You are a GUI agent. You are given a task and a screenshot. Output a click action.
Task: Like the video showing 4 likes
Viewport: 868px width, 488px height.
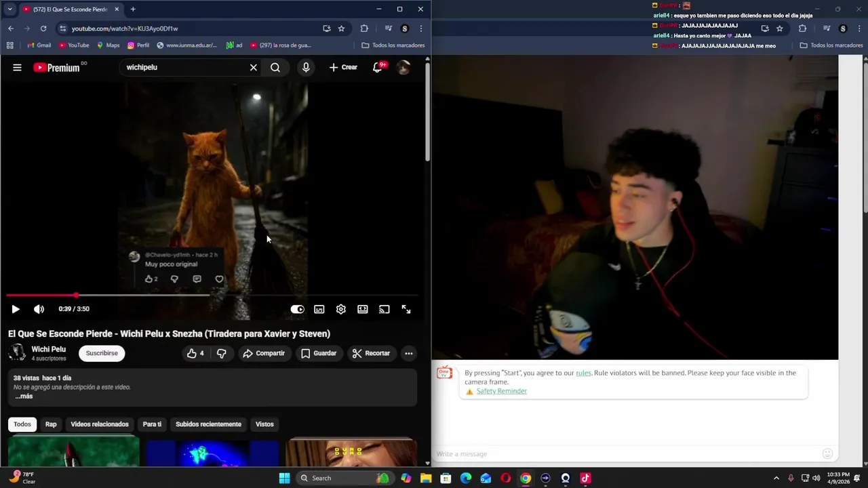195,353
